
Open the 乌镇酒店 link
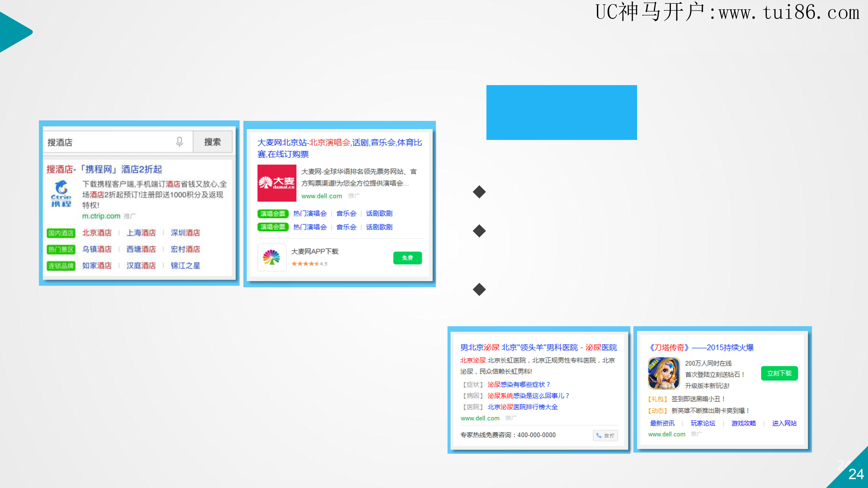97,249
